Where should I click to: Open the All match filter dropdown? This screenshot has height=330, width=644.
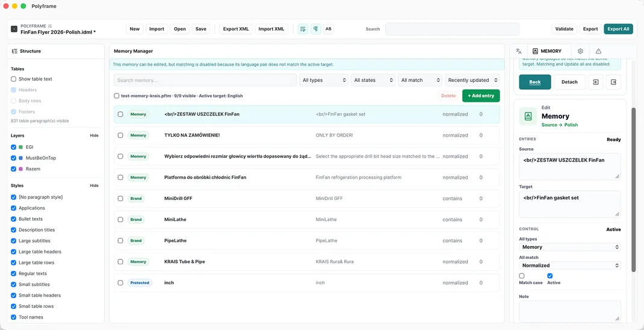click(x=420, y=80)
